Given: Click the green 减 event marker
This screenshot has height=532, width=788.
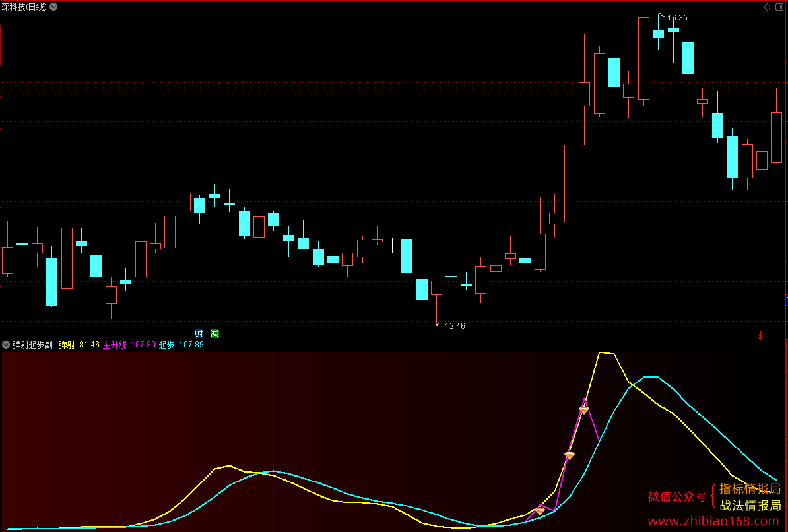Looking at the screenshot, I should click(214, 333).
